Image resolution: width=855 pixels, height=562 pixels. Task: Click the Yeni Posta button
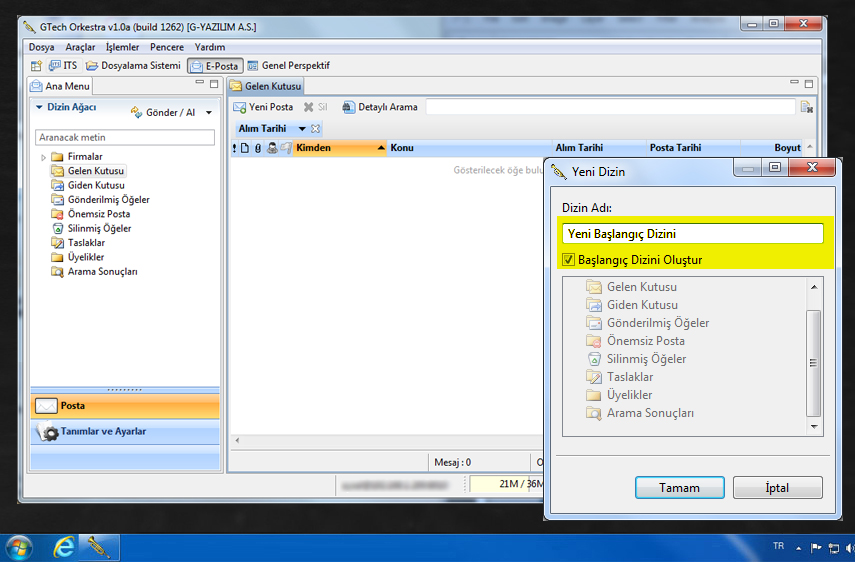point(263,107)
